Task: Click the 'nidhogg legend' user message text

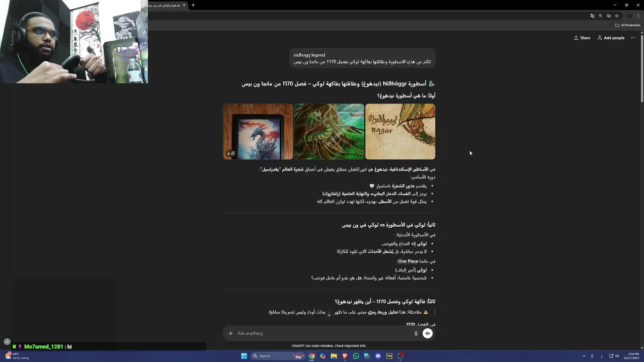Action: (x=309, y=55)
